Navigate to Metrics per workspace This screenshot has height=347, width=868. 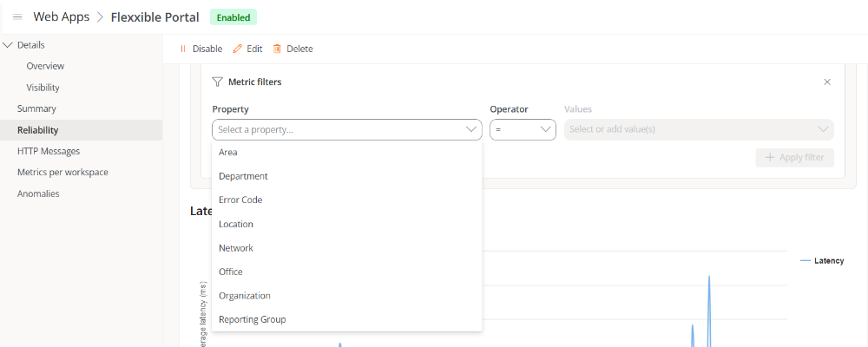pos(62,173)
